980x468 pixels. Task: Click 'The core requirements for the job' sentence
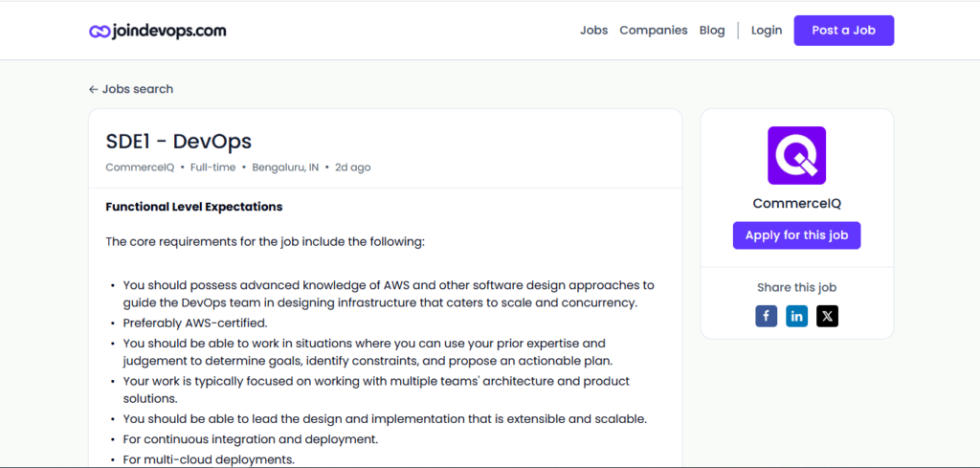tap(265, 241)
